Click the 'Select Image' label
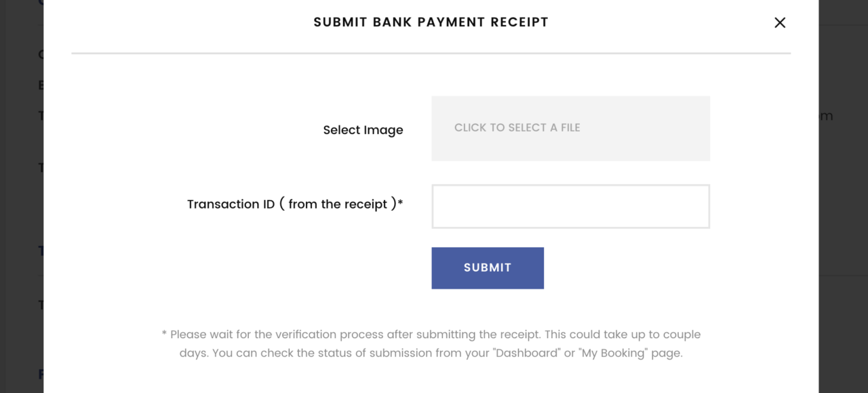The width and height of the screenshot is (868, 393). click(363, 130)
